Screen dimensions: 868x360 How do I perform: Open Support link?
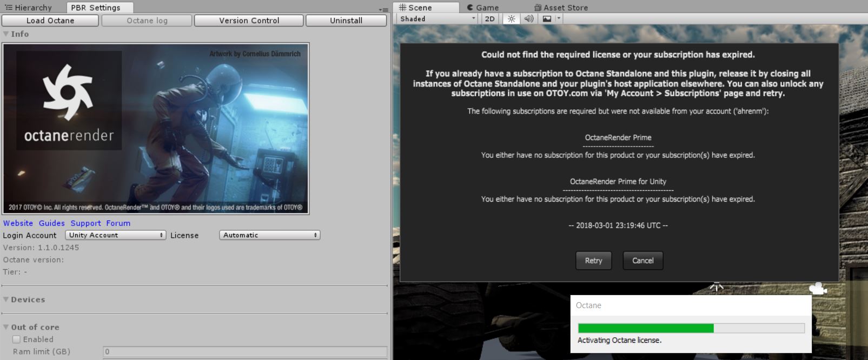pos(85,223)
